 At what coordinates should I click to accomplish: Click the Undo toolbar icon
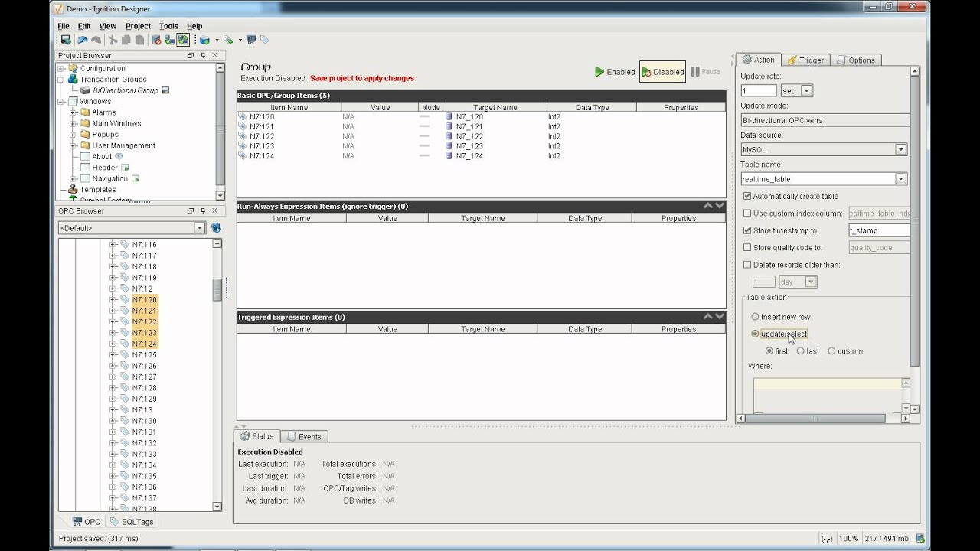click(83, 40)
